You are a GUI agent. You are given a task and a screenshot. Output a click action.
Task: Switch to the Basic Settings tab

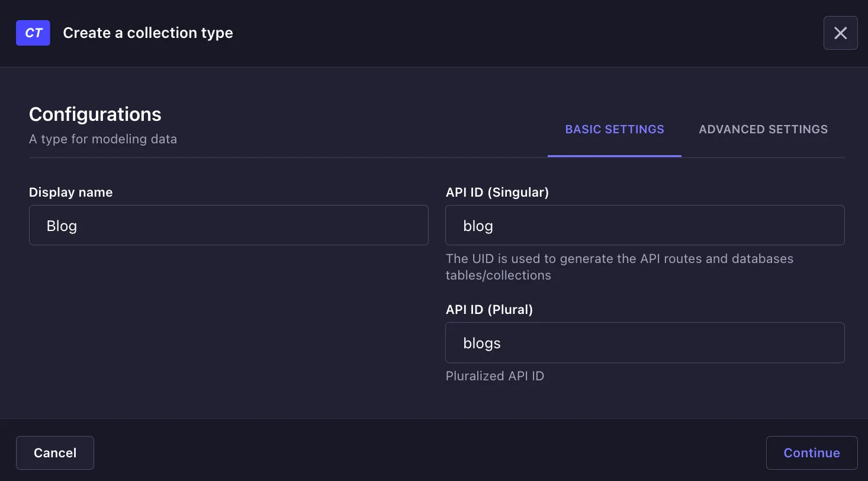coord(615,129)
